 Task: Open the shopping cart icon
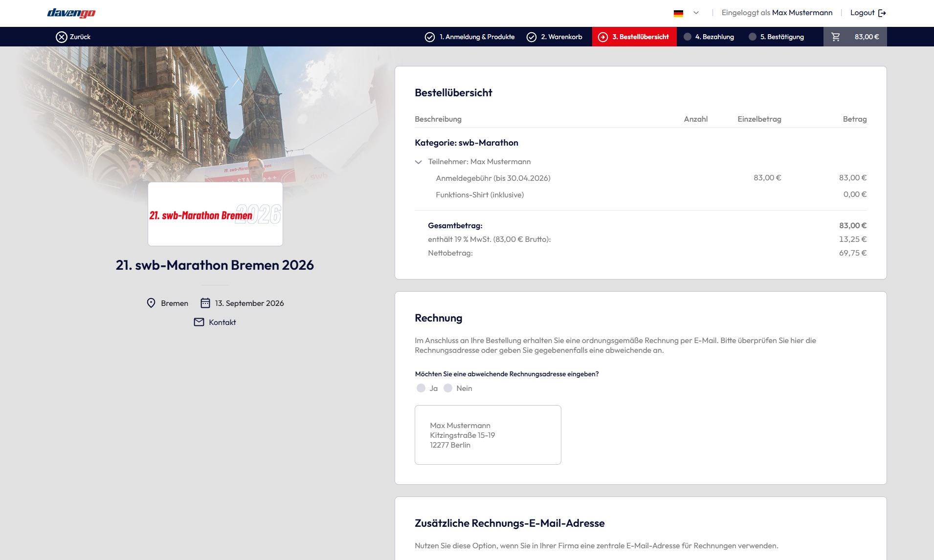(836, 37)
